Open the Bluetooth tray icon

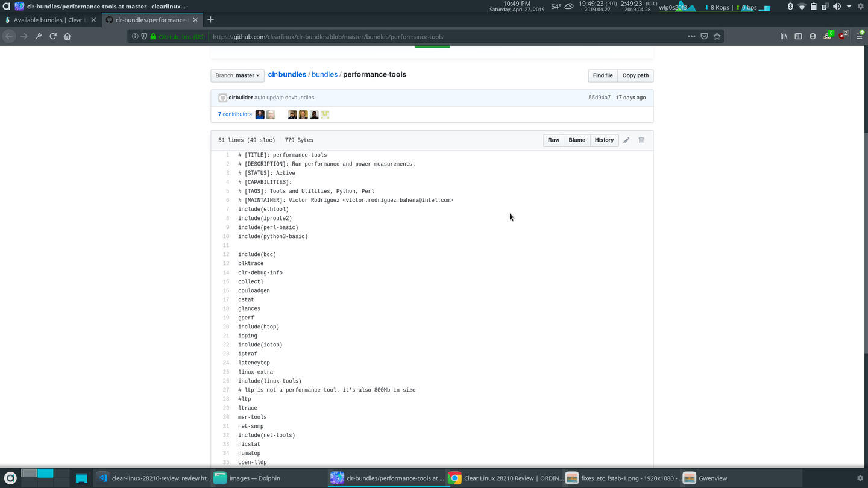tap(790, 7)
